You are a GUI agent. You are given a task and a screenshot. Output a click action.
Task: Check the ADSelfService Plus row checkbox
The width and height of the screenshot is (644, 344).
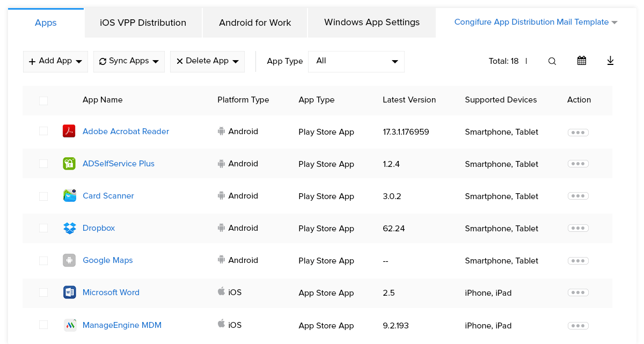(x=43, y=164)
